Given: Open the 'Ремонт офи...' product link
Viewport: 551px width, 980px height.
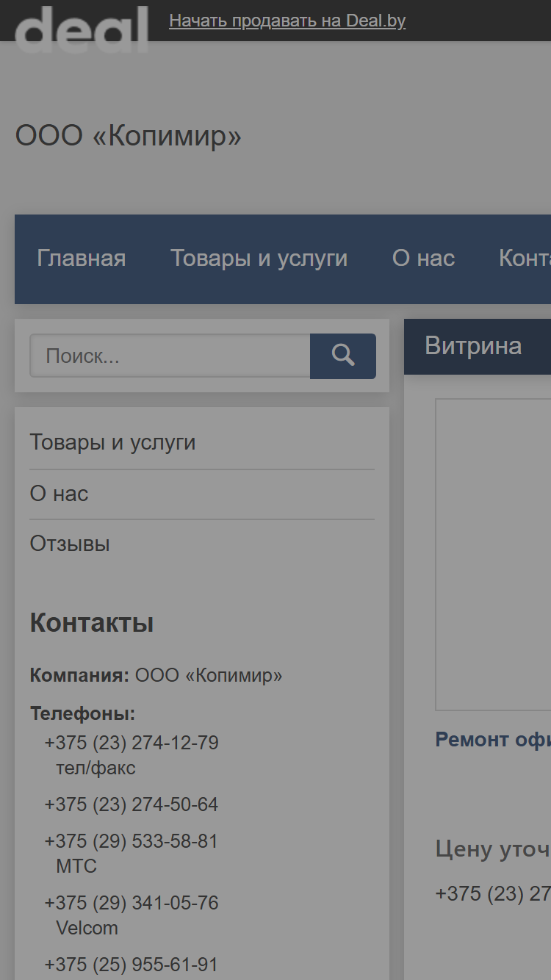Looking at the screenshot, I should coord(493,740).
